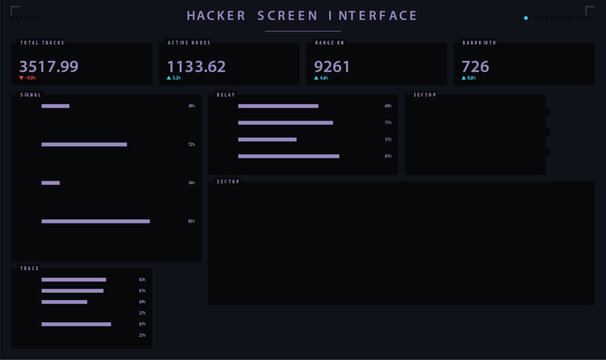Click the Relay bar labeled 57%
Image resolution: width=606 pixels, height=360 pixels.
click(267, 139)
